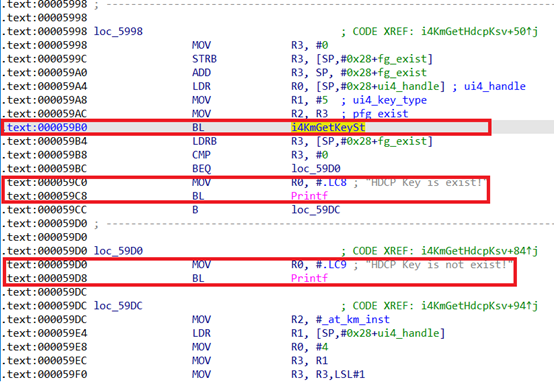This screenshot has width=554, height=382.
Task: Click the #_at_km_inst operand
Action: (x=353, y=319)
